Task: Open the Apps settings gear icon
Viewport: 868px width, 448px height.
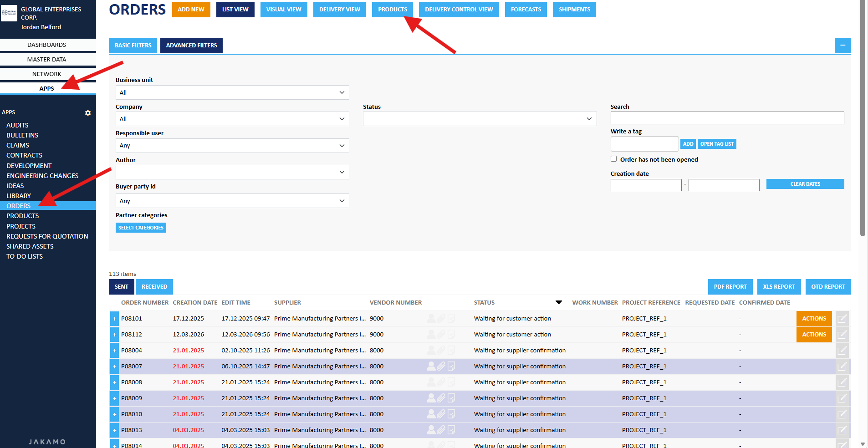Action: (88, 113)
